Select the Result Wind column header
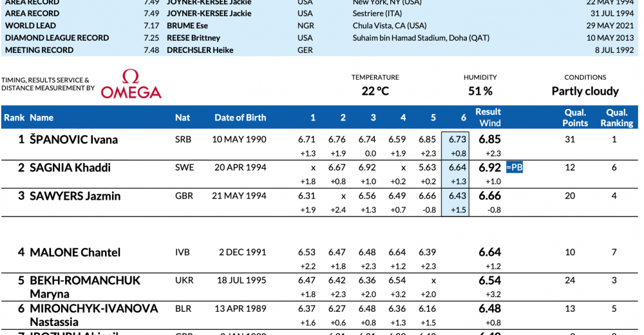This screenshot has height=335, width=644. [489, 117]
